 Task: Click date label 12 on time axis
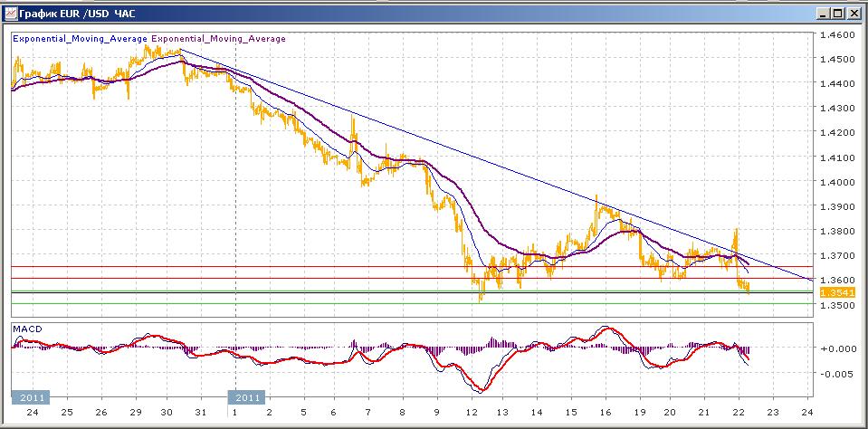coord(472,413)
